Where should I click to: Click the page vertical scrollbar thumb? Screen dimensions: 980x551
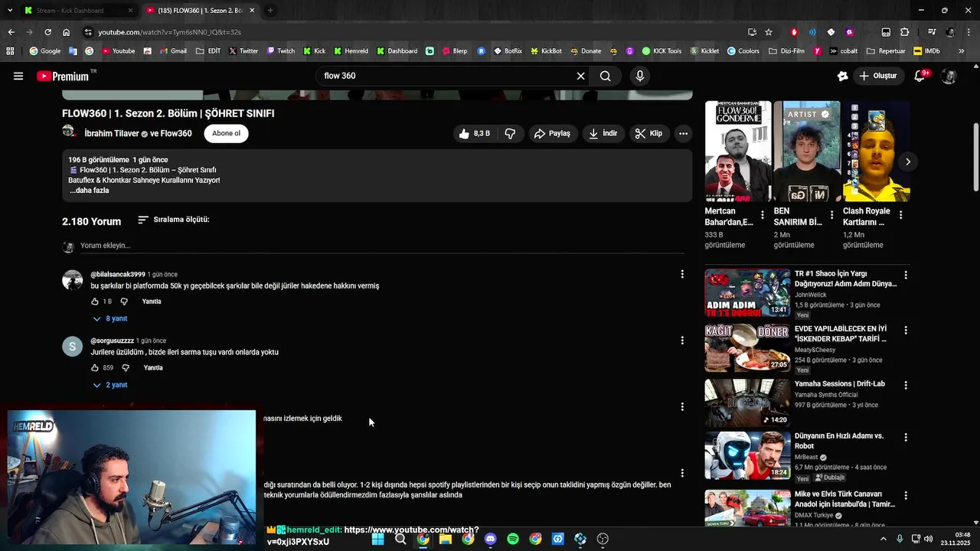tap(975, 157)
